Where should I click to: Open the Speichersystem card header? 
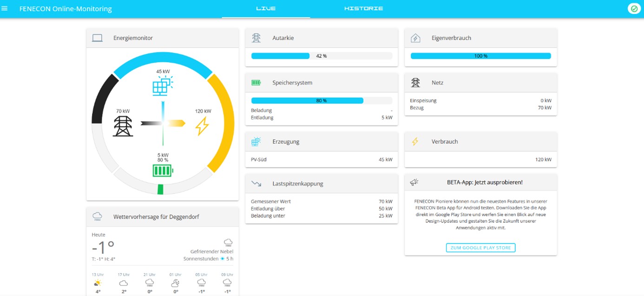tap(321, 83)
